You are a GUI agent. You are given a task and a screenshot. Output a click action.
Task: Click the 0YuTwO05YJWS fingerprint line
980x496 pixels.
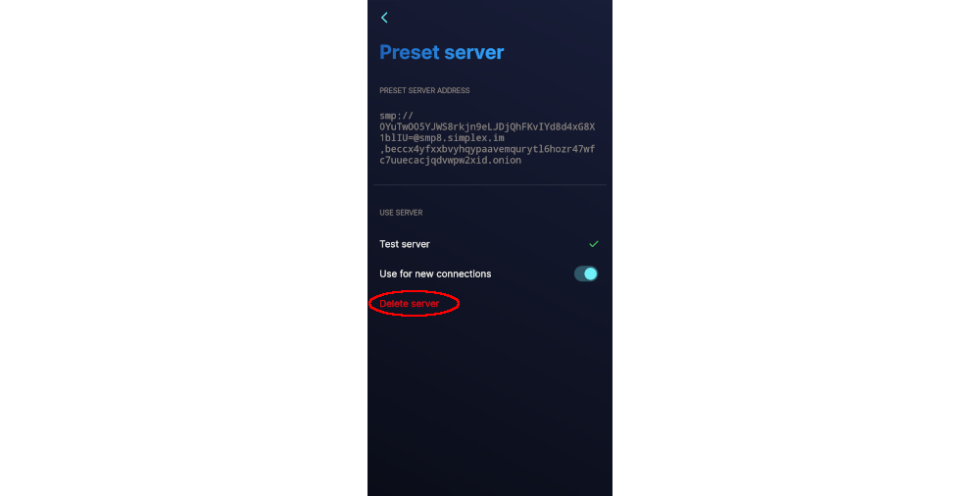click(487, 127)
